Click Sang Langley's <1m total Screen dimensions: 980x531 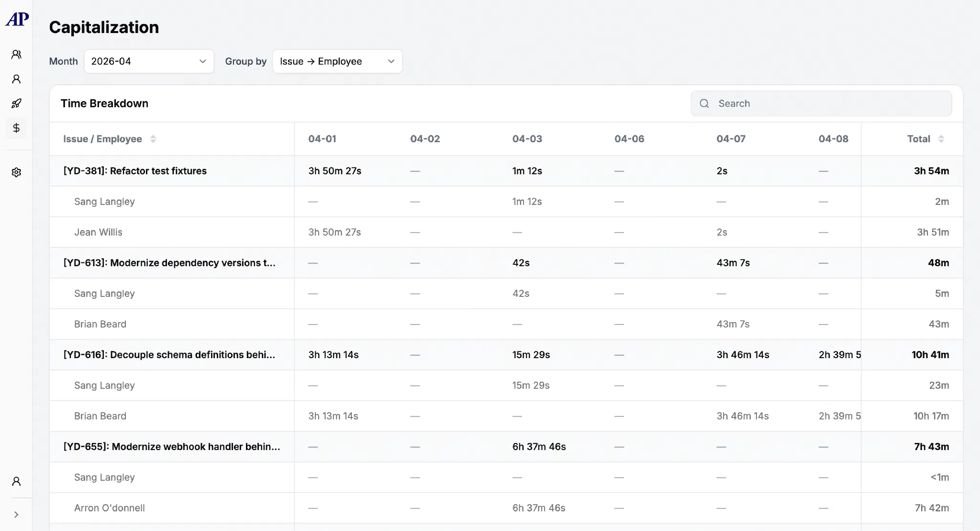point(939,477)
